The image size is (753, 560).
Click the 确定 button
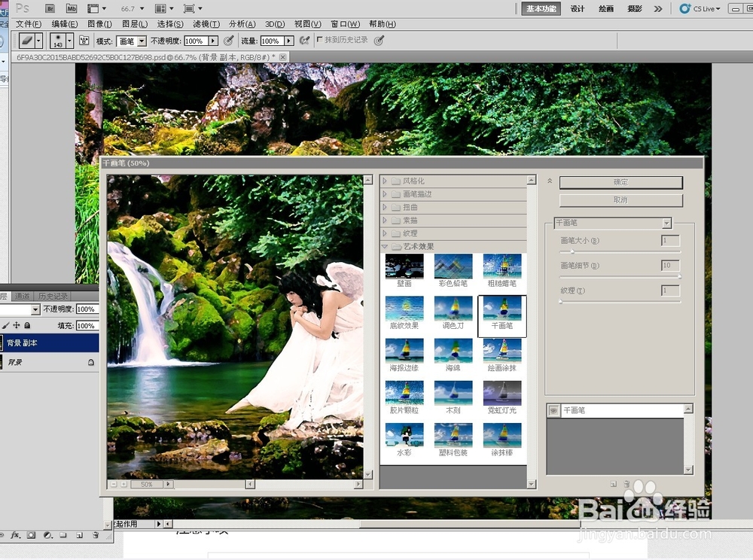click(621, 182)
